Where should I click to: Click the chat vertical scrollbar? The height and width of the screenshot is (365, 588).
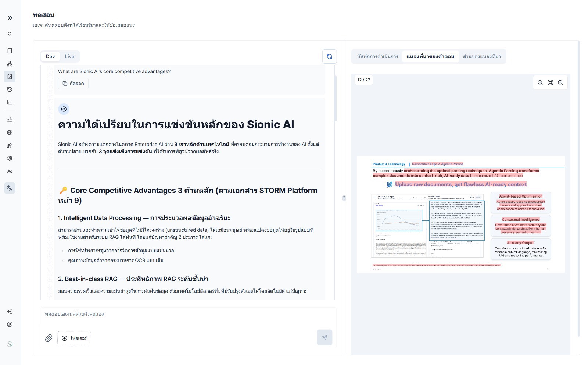pyautogui.click(x=335, y=99)
